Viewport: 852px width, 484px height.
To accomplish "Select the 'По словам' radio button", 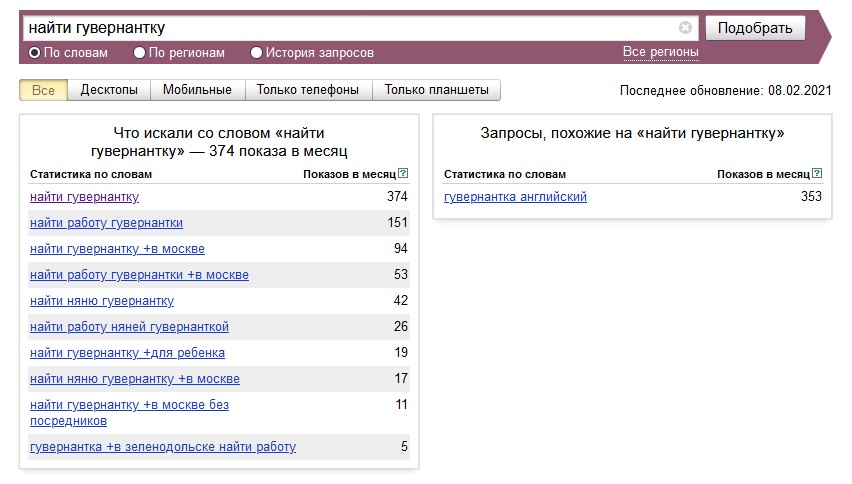I will pos(35,53).
